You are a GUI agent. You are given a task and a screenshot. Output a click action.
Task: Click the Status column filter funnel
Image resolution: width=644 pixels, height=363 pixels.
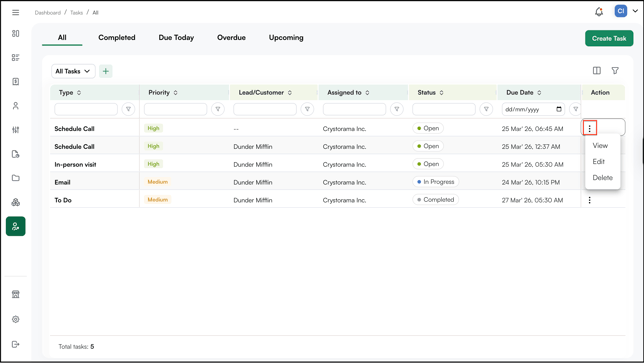coord(486,109)
